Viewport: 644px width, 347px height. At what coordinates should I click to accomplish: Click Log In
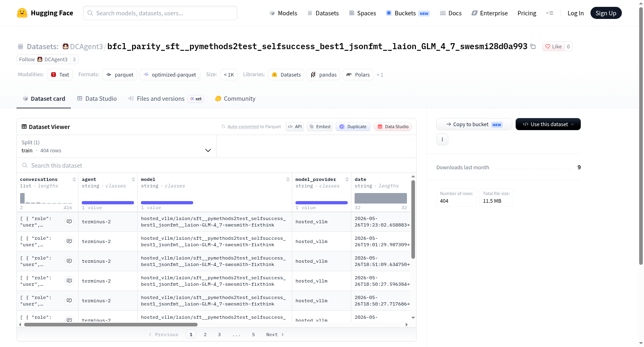pyautogui.click(x=576, y=13)
